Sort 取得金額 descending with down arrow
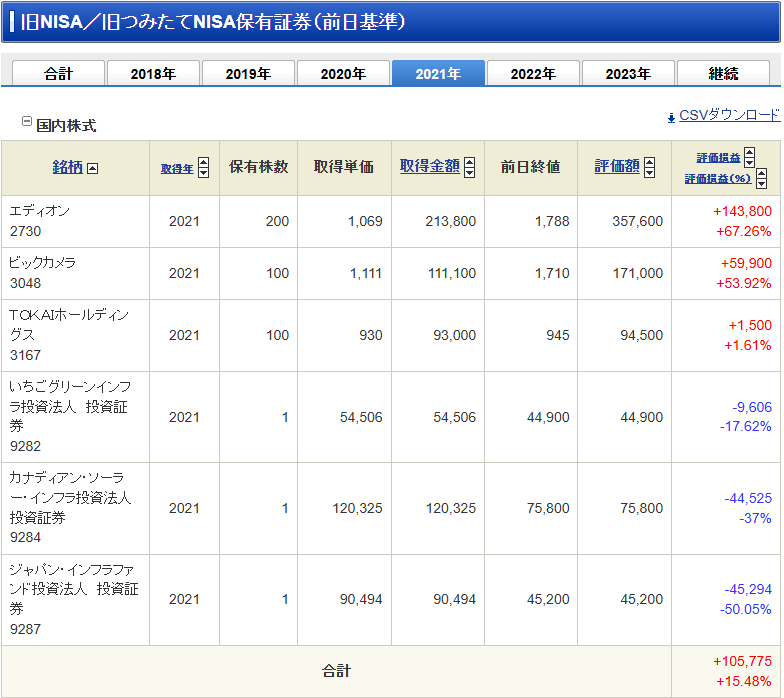This screenshot has width=784, height=698. point(470,172)
